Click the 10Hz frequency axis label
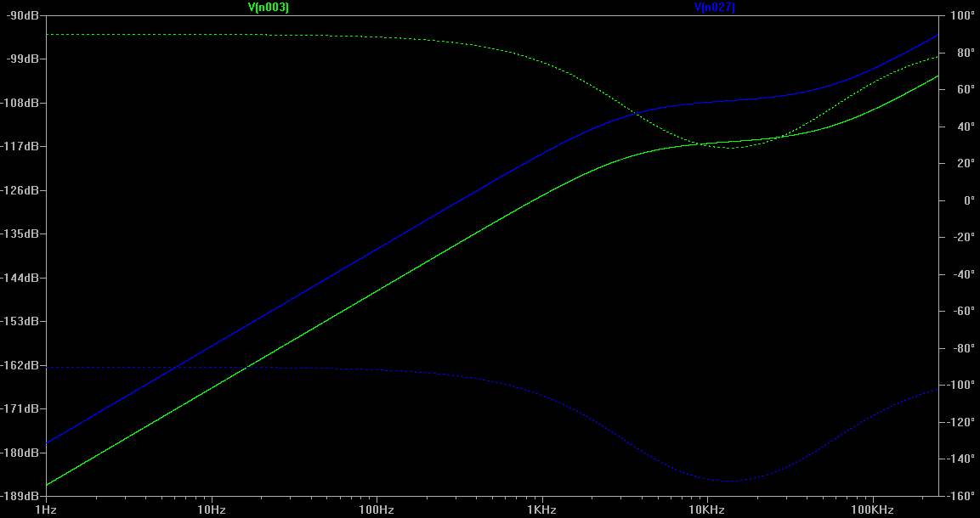This screenshot has height=518, width=980. click(212, 510)
